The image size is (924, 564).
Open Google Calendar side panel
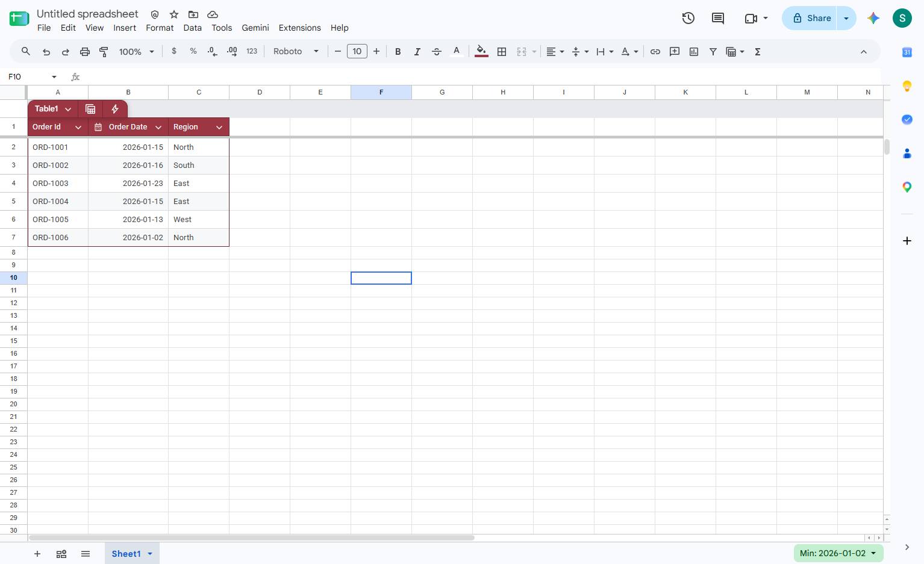click(x=907, y=52)
